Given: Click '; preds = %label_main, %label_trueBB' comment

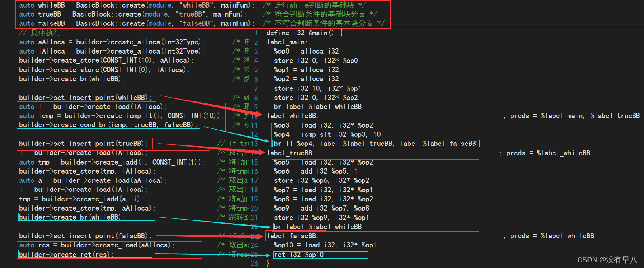Looking at the screenshot, I should pyautogui.click(x=571, y=116).
